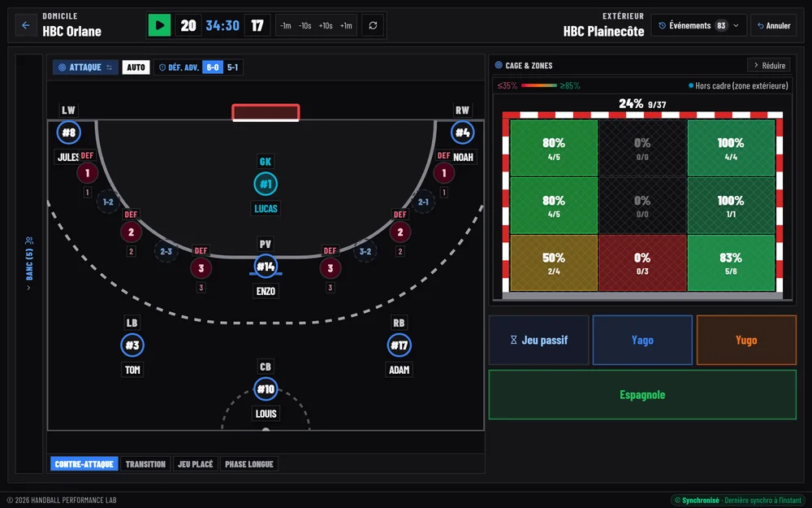Rewind the clock by one minute
The image size is (812, 508).
[285, 25]
